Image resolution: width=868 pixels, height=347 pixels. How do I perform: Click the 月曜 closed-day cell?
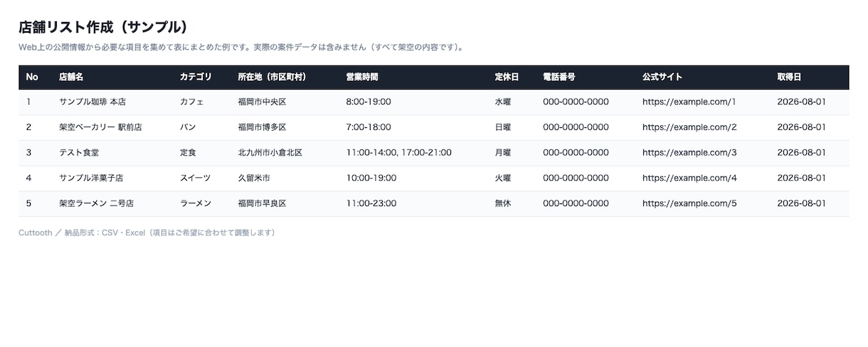tap(503, 152)
